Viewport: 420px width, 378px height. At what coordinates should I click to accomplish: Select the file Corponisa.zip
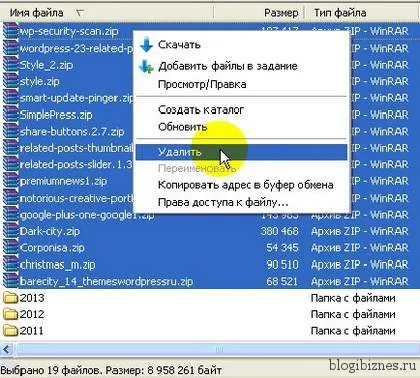click(x=52, y=248)
